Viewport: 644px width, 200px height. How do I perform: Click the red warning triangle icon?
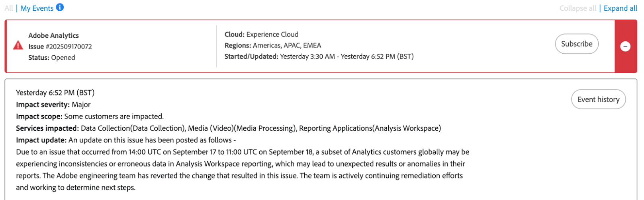(x=18, y=45)
